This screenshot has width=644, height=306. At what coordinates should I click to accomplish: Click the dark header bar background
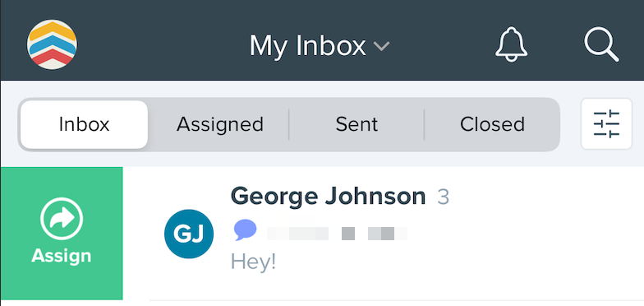click(322, 39)
